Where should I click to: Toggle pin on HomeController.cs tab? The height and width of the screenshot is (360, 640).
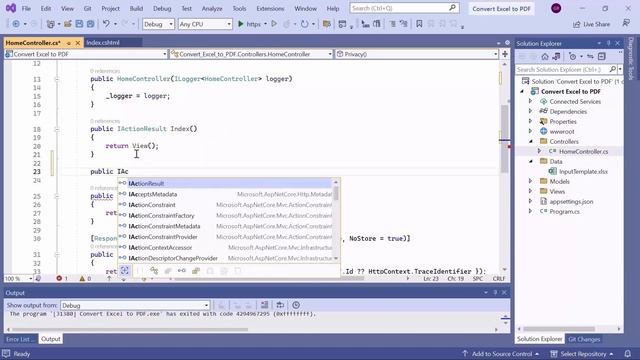69,43
